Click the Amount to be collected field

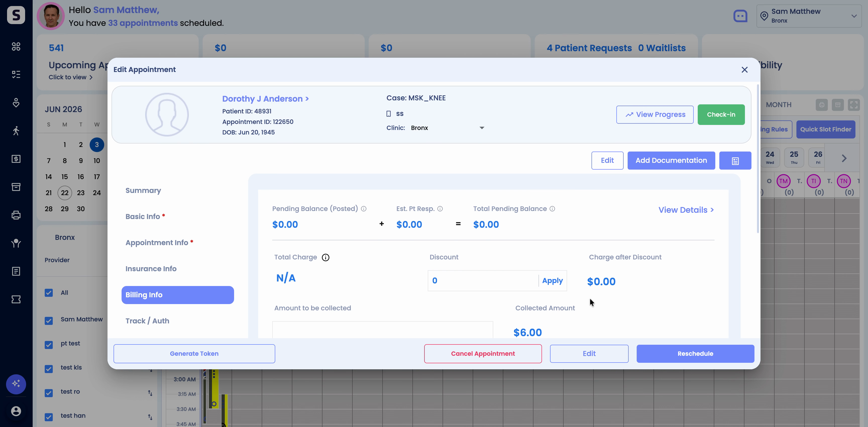[x=383, y=330]
